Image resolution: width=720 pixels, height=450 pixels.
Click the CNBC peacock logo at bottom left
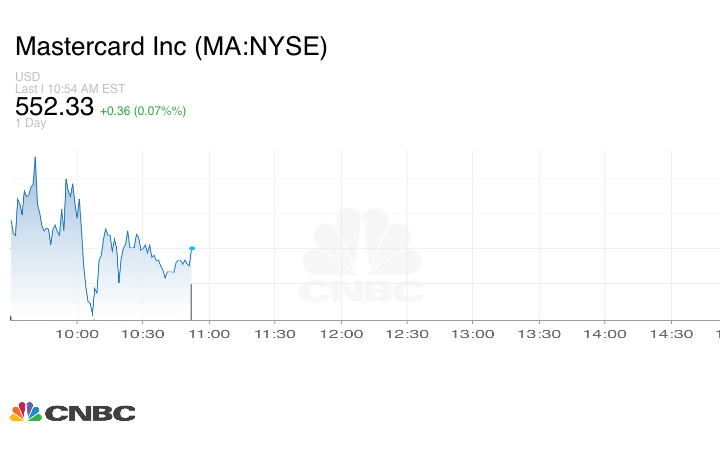pyautogui.click(x=72, y=412)
